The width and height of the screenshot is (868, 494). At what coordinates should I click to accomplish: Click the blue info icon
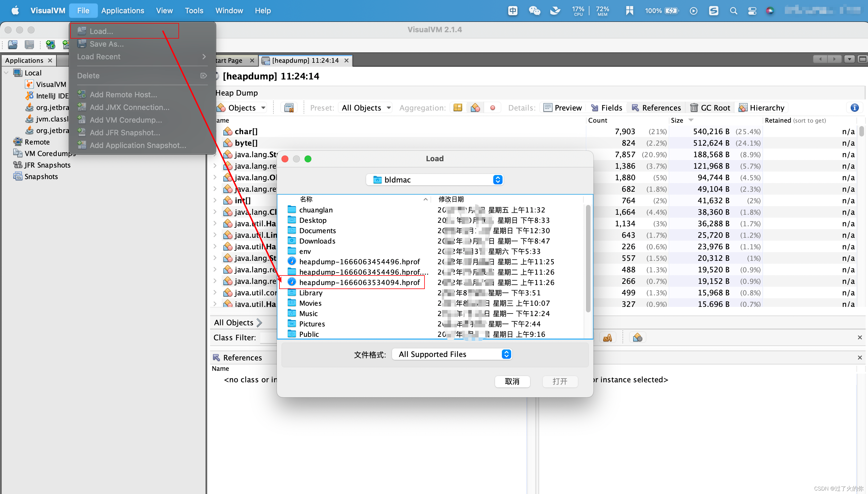(x=854, y=108)
